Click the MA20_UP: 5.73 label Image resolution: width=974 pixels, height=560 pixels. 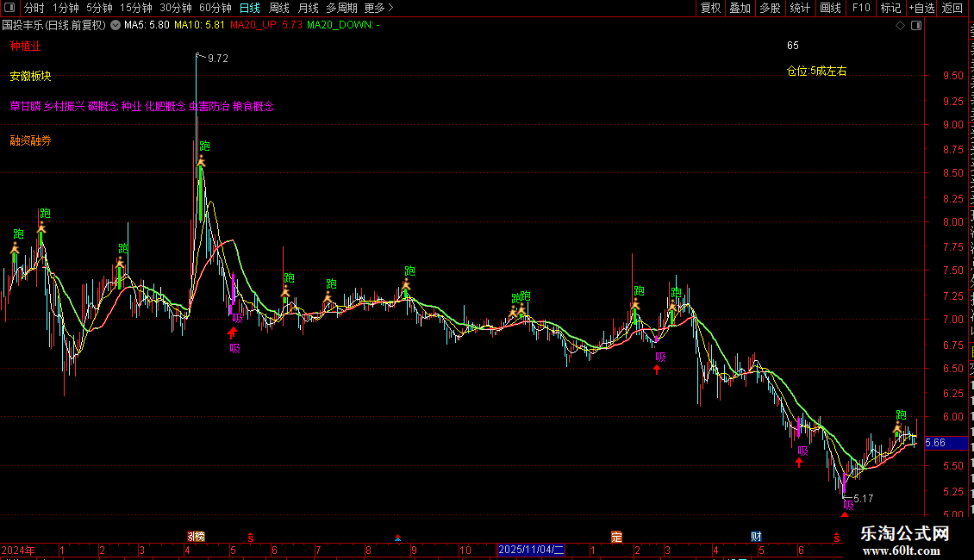[x=265, y=26]
